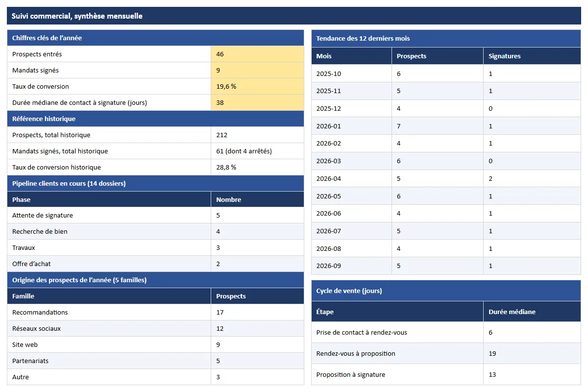Viewport: 588px width, 392px height.
Task: Select the month cell "2026-01"
Action: point(351,126)
